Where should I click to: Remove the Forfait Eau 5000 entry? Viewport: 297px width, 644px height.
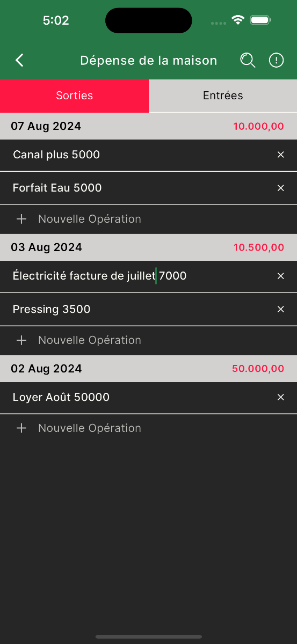(280, 188)
